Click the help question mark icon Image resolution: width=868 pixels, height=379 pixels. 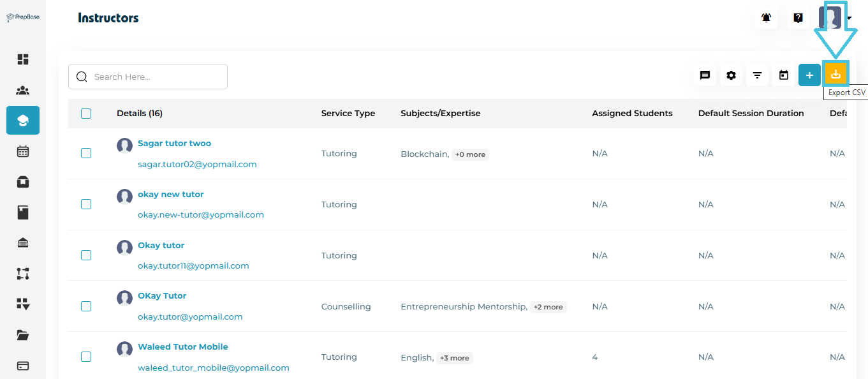(x=798, y=18)
